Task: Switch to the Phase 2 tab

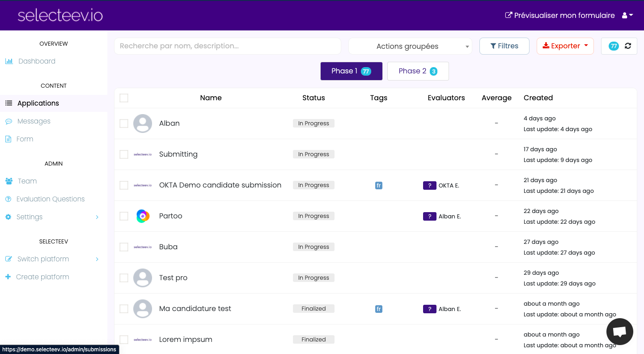Action: click(x=418, y=71)
